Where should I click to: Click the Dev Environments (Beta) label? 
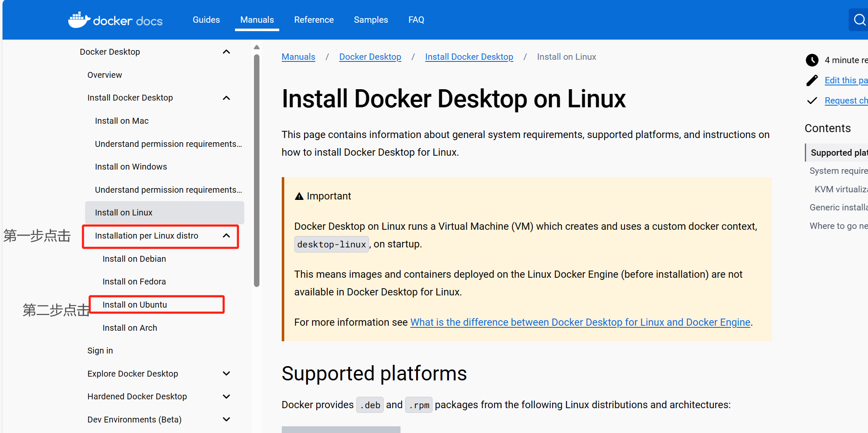(134, 420)
